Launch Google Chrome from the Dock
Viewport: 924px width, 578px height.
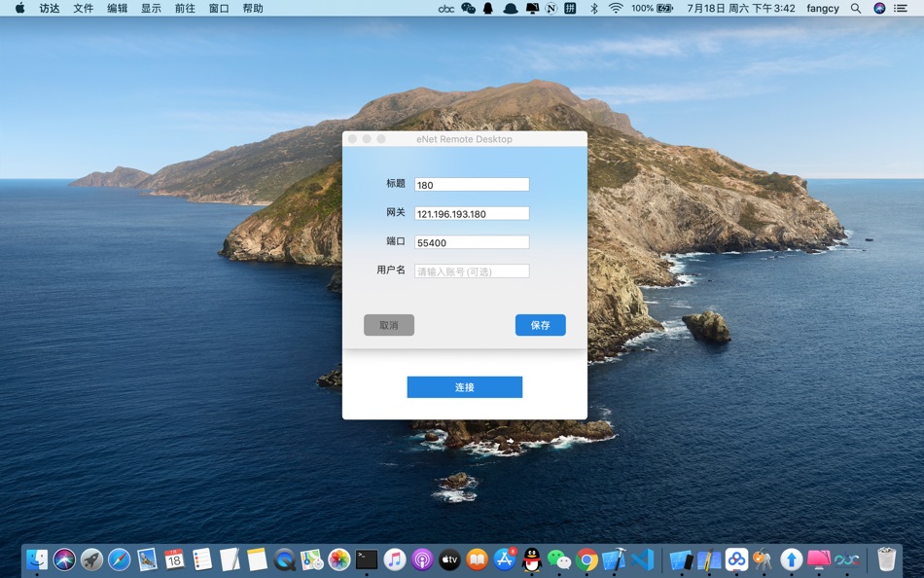click(587, 560)
